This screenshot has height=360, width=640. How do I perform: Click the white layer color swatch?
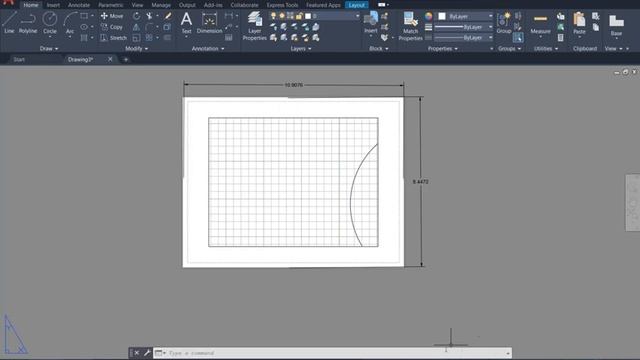308,16
